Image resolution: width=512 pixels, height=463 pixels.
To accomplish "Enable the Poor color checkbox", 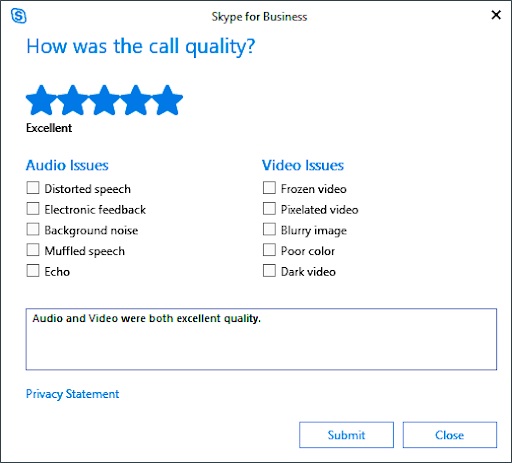I will tap(269, 250).
